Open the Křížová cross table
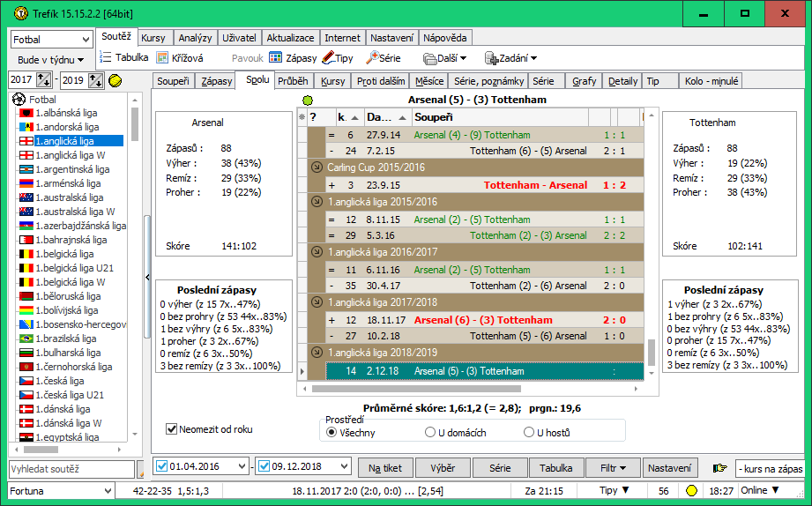Image resolution: width=812 pixels, height=506 pixels. (180, 58)
